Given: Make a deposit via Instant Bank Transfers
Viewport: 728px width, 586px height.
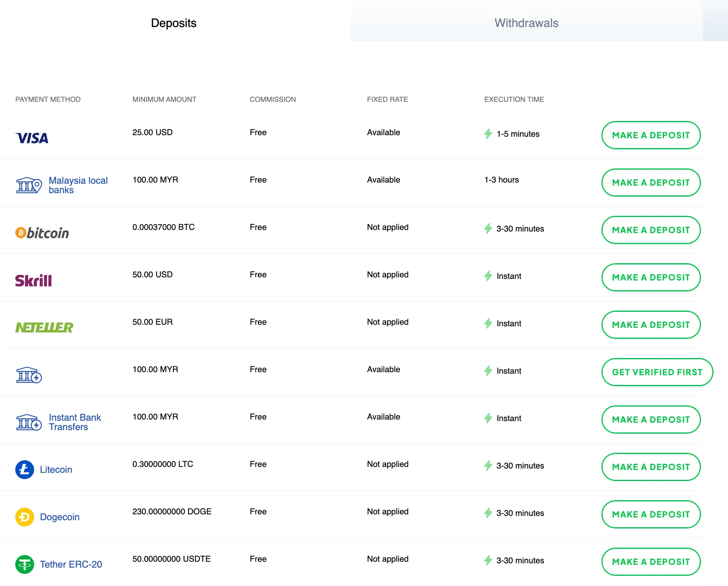Looking at the screenshot, I should click(651, 420).
